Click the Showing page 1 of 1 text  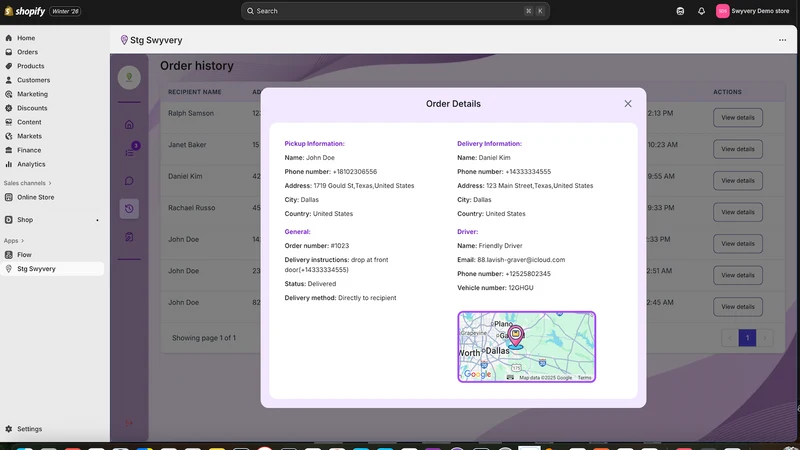pyautogui.click(x=204, y=338)
